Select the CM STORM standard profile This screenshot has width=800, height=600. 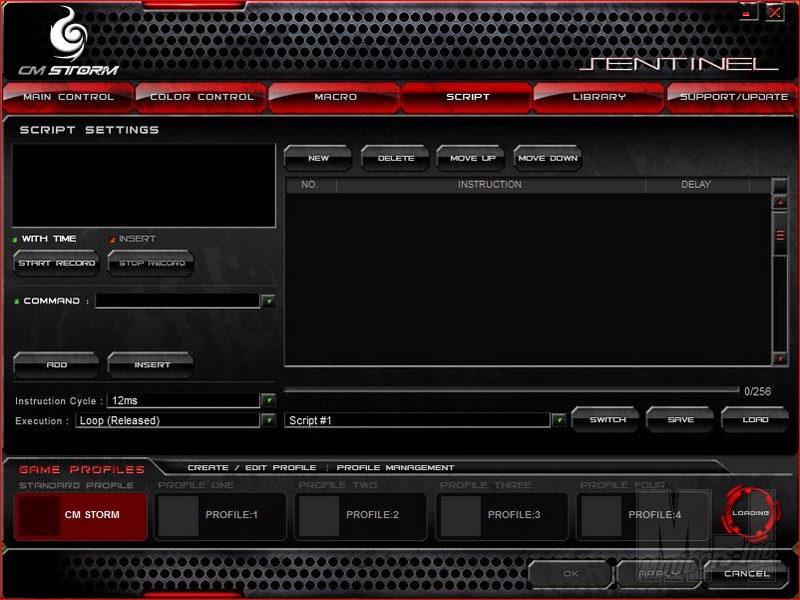pos(81,515)
